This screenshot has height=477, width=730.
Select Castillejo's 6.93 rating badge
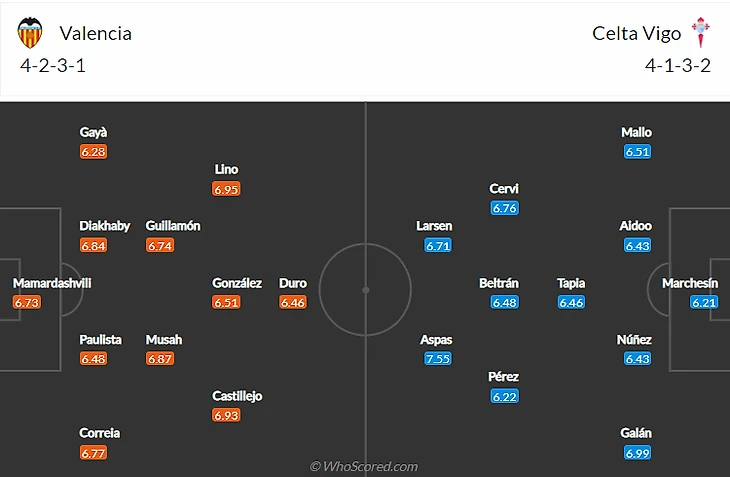tap(227, 415)
